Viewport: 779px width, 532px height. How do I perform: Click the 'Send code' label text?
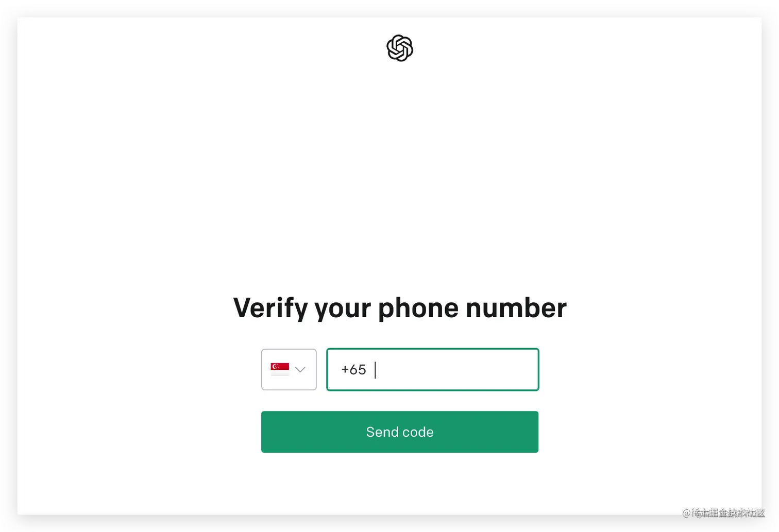pos(400,432)
